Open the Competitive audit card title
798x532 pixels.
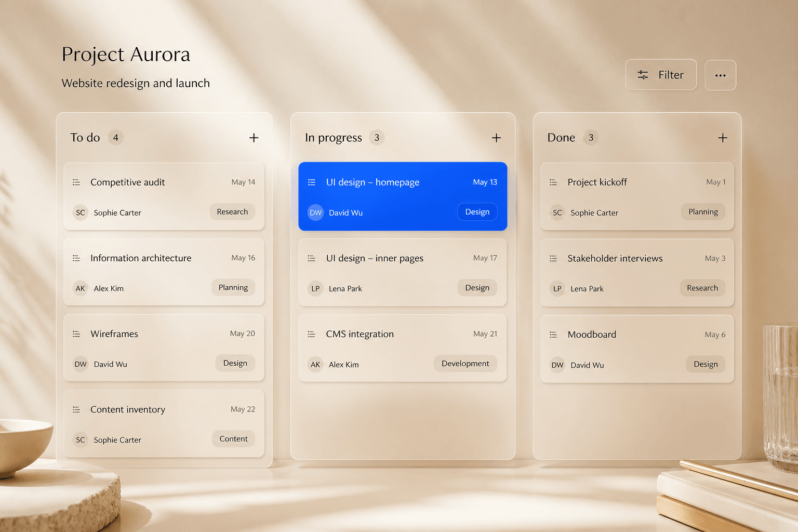pos(128,182)
